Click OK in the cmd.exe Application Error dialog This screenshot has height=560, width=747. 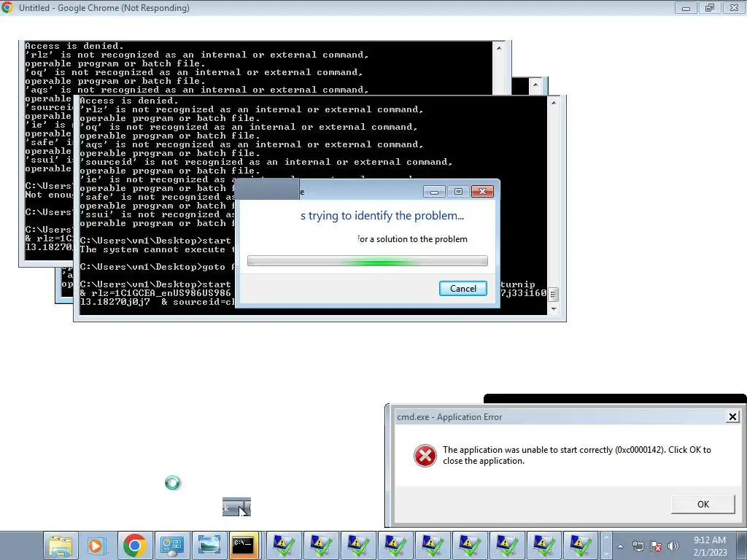(x=703, y=505)
